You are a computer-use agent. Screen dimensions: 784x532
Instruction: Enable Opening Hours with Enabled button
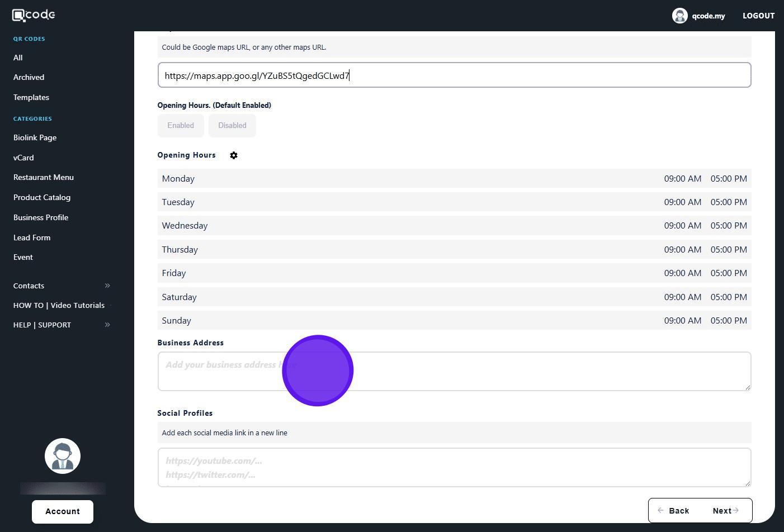point(181,126)
